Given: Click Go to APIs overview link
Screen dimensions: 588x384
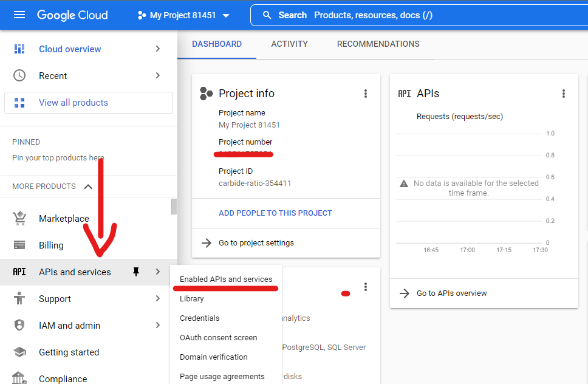Looking at the screenshot, I should (451, 293).
